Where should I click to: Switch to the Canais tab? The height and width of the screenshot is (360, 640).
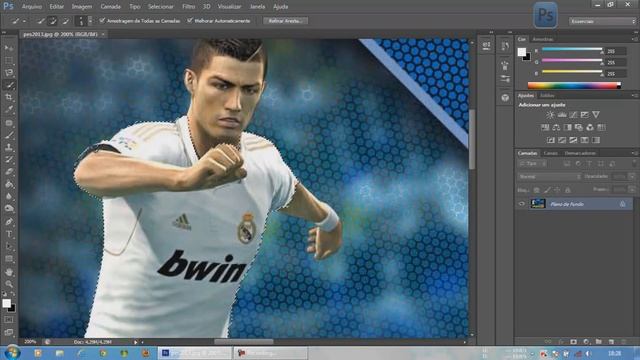coord(551,153)
